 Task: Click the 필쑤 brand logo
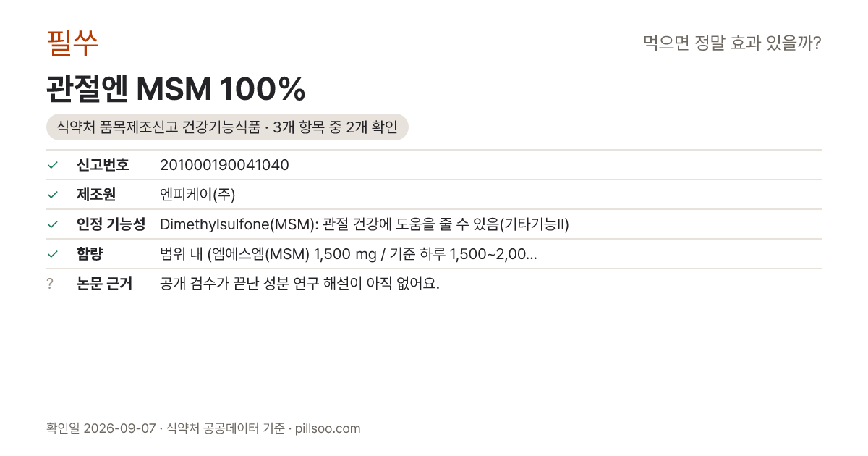click(x=72, y=43)
